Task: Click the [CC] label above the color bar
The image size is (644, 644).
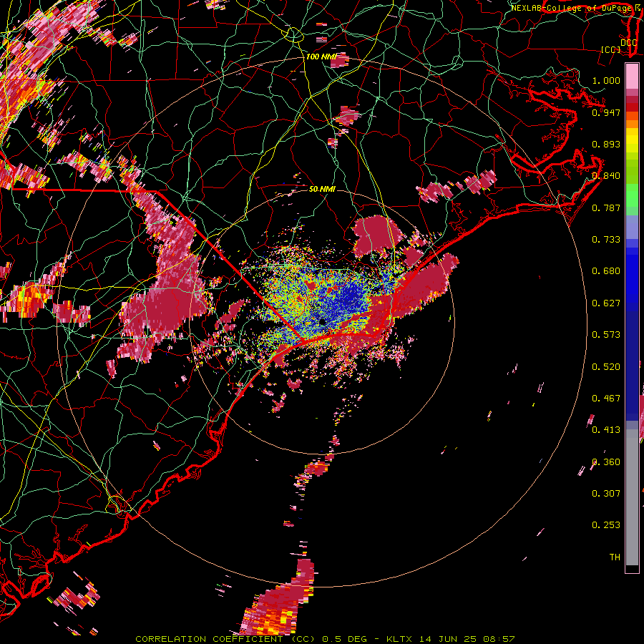Action: (611, 49)
